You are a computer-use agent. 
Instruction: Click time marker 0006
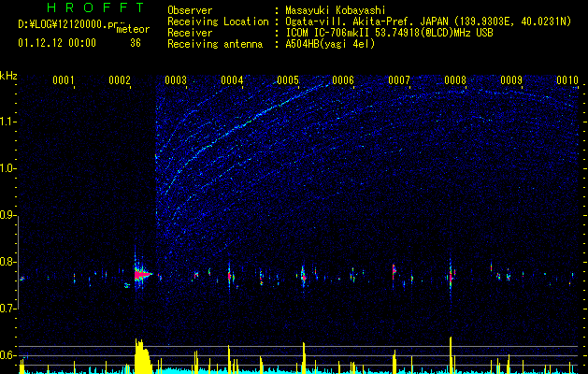tap(343, 79)
